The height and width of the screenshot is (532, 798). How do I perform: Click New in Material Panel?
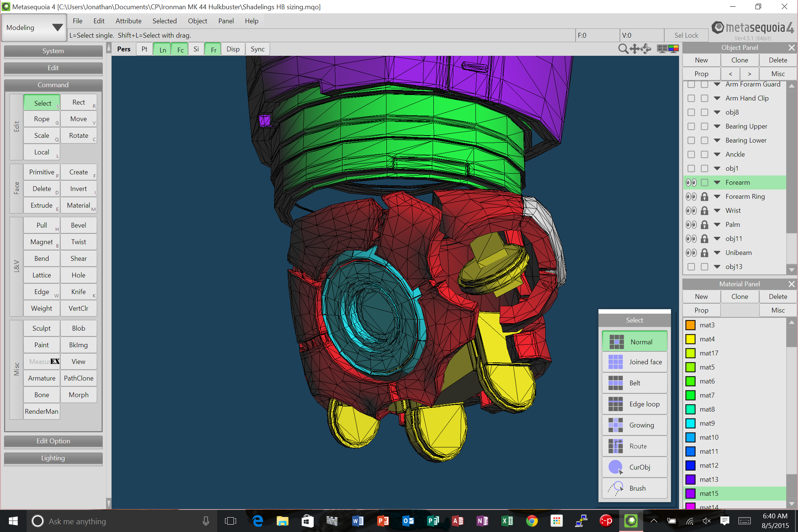[701, 297]
